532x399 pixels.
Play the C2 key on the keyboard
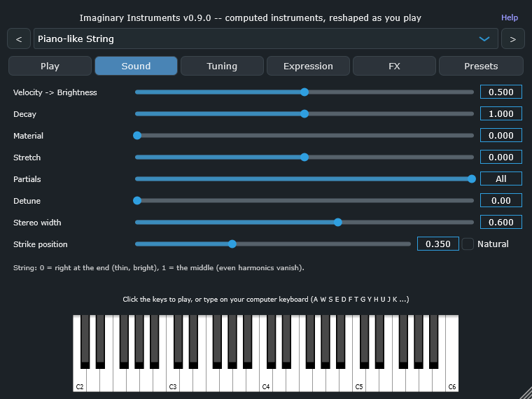click(80, 380)
